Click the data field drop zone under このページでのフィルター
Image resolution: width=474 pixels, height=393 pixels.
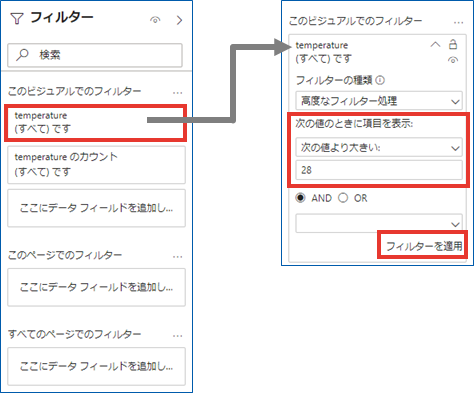point(96,287)
